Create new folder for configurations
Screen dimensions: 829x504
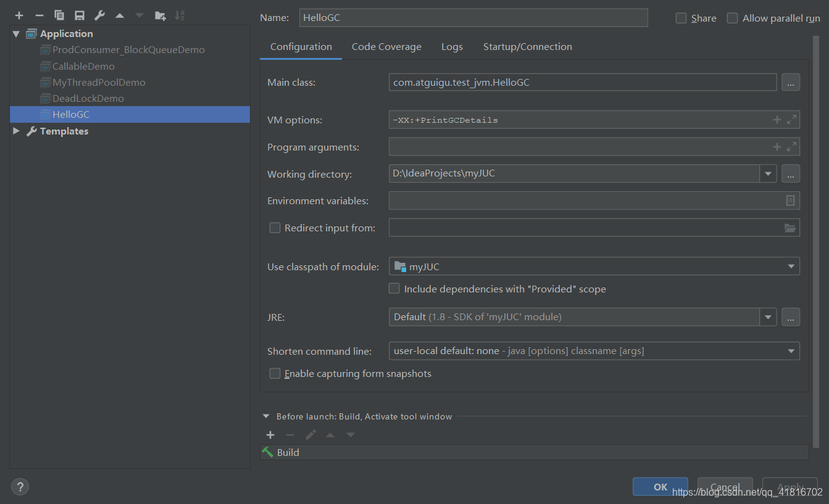coord(160,15)
